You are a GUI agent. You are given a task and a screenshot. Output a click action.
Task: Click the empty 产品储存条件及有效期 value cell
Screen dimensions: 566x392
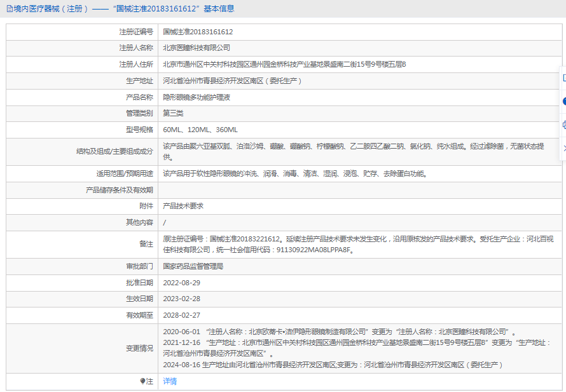coord(356,189)
